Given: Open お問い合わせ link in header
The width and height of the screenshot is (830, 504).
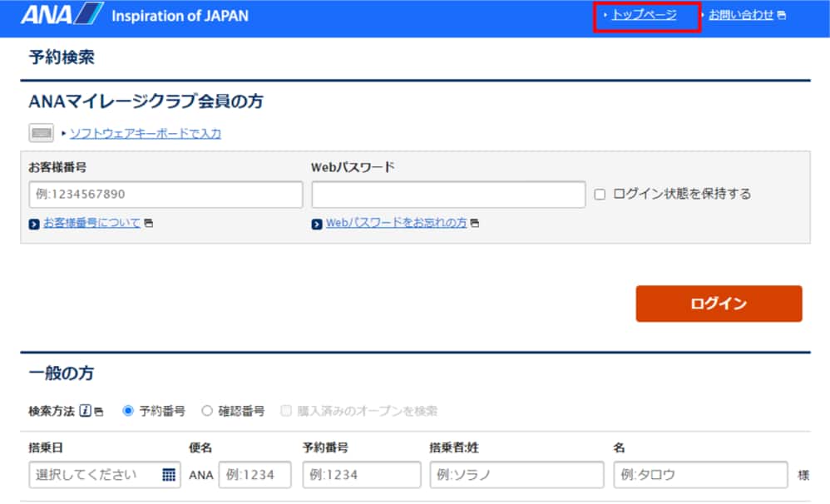Looking at the screenshot, I should pos(740,15).
